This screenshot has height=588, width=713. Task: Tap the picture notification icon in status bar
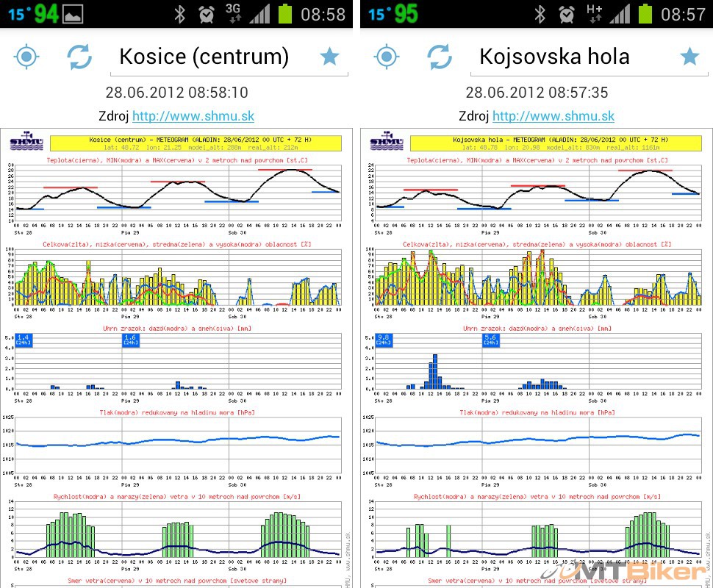(73, 14)
